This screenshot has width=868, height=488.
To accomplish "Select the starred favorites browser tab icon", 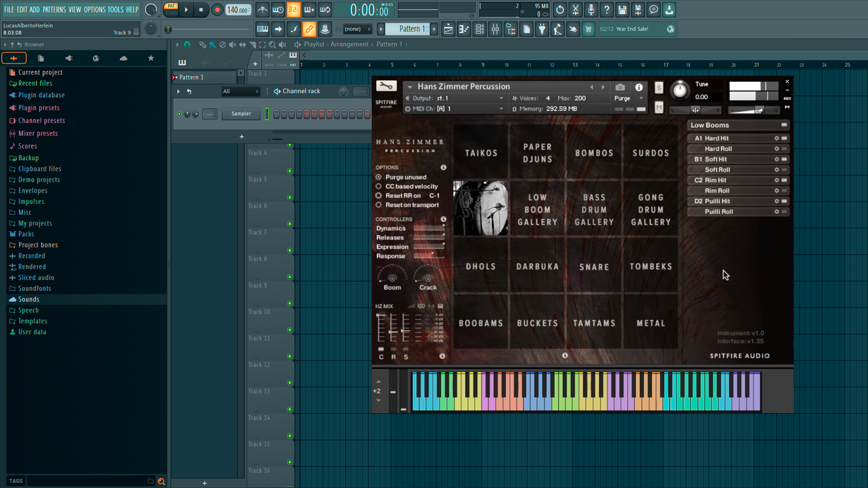I will [151, 58].
